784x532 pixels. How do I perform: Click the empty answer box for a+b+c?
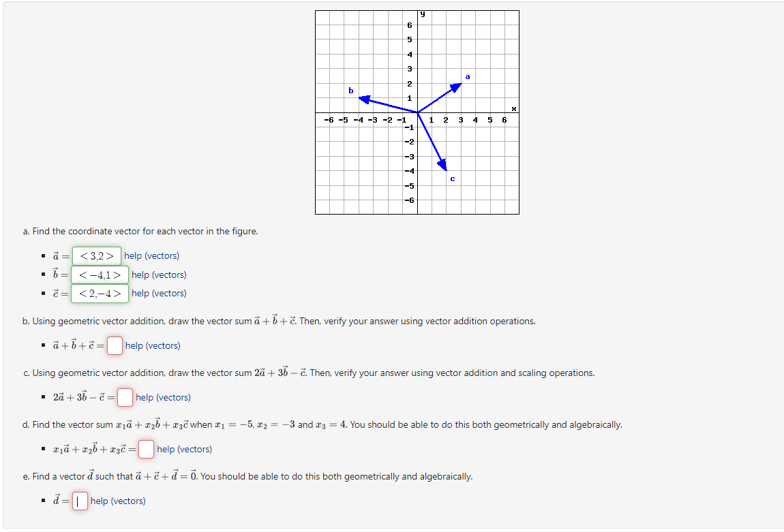coord(115,345)
